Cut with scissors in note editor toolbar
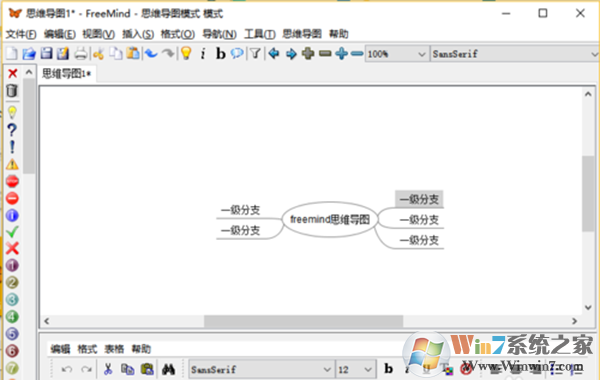 pos(108,369)
